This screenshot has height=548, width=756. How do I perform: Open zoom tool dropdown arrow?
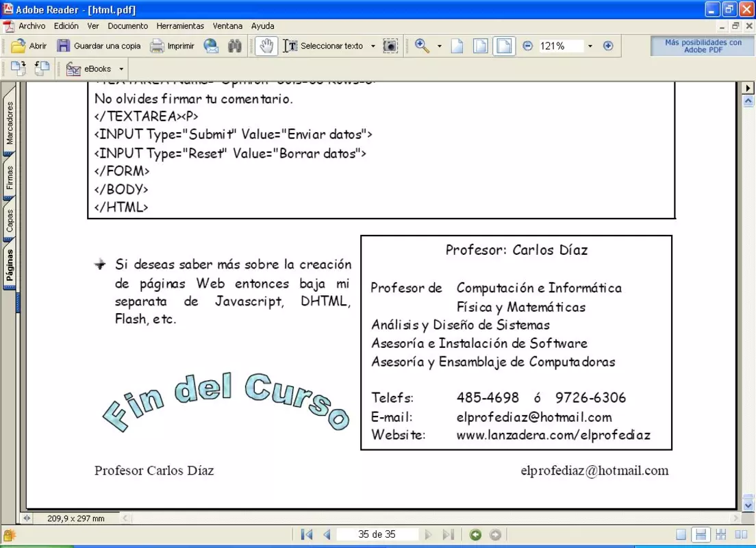439,47
